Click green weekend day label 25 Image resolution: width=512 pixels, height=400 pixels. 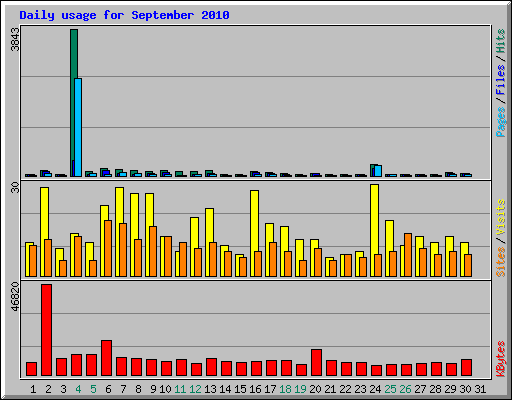click(x=390, y=389)
